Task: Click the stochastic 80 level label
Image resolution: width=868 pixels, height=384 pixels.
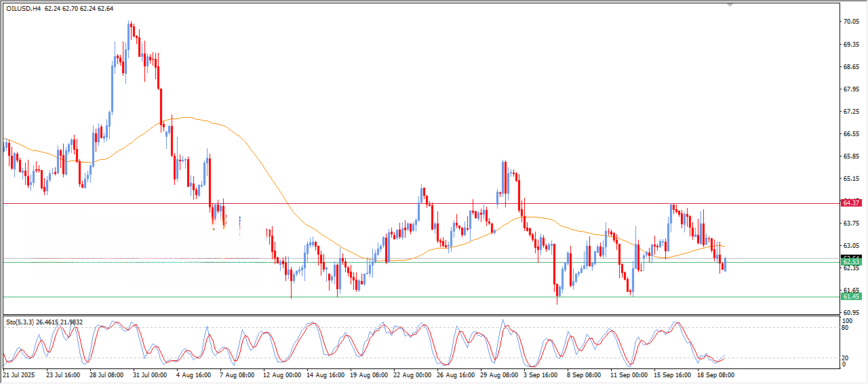Action: click(844, 328)
